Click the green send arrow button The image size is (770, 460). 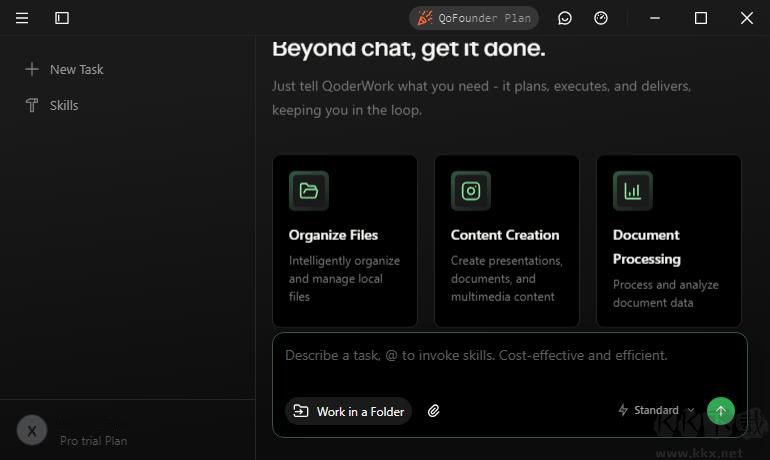coord(720,411)
